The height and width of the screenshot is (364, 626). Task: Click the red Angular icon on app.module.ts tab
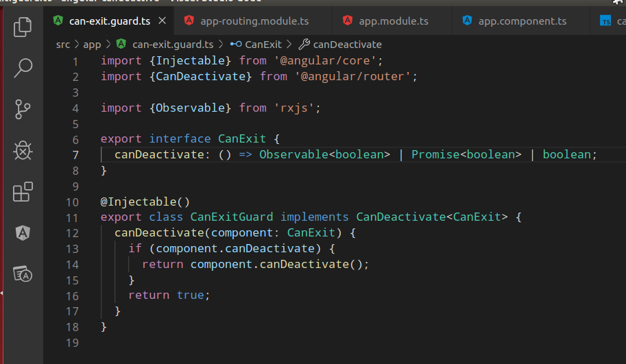[348, 21]
